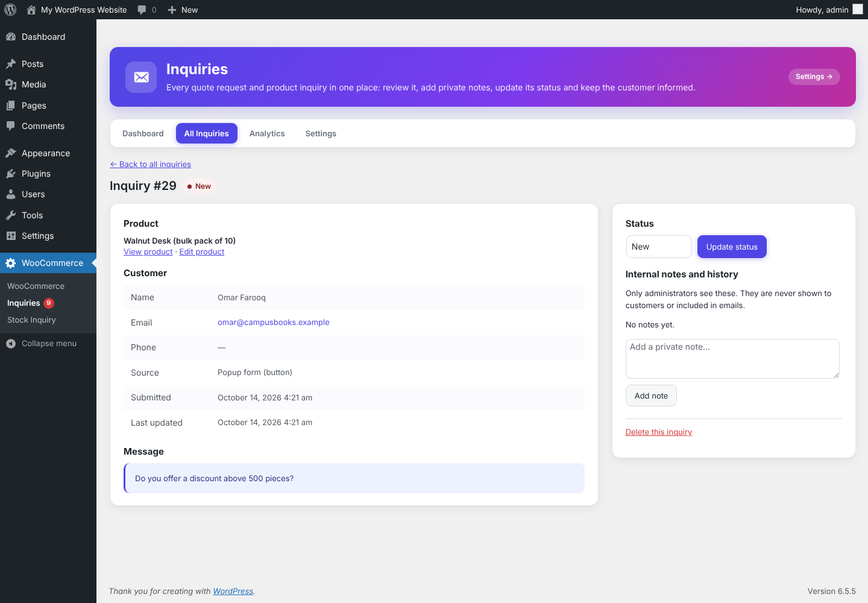The image size is (868, 603).
Task: Open the WooCommerce submenu link
Action: tap(36, 286)
